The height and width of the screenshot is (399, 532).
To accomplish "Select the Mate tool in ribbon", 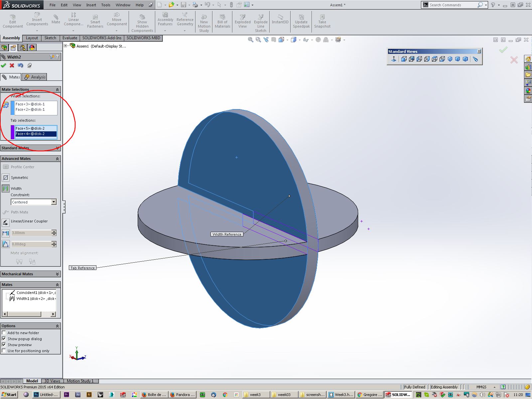I will click(56, 19).
